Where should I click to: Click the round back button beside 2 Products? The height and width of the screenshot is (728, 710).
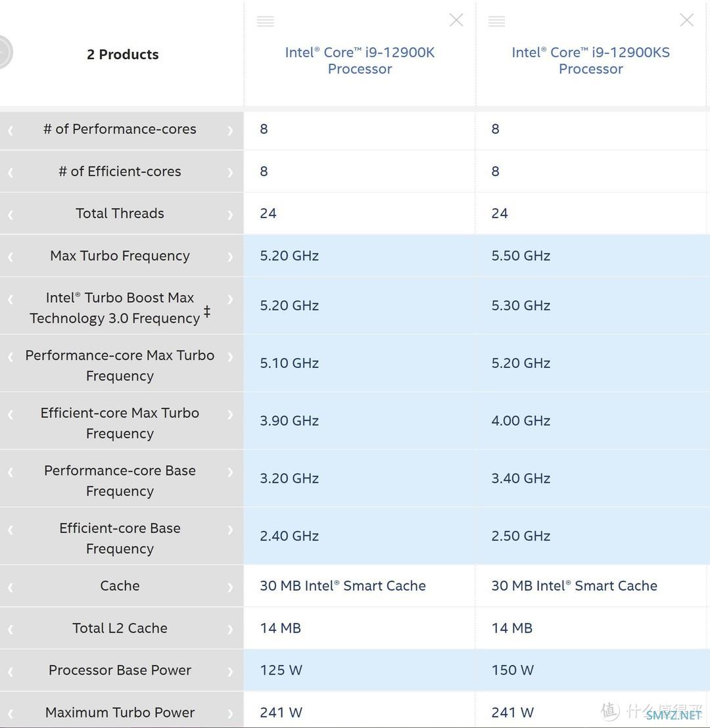[x=4, y=52]
